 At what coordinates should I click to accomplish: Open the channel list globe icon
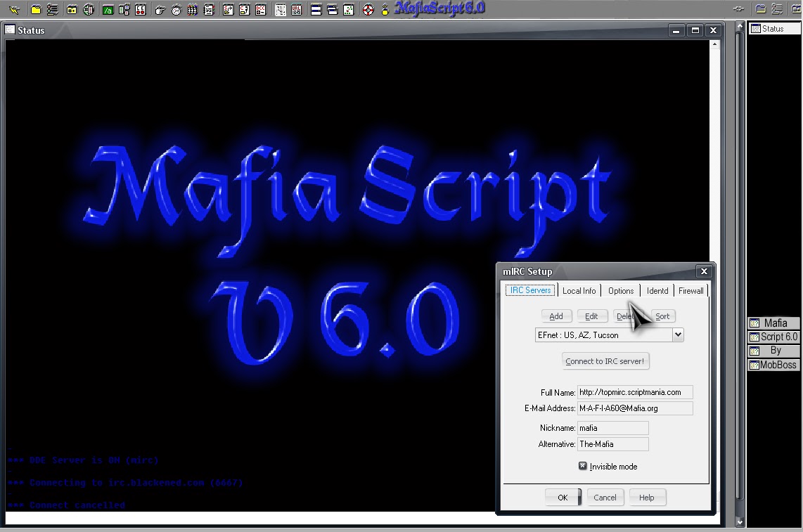click(x=89, y=10)
